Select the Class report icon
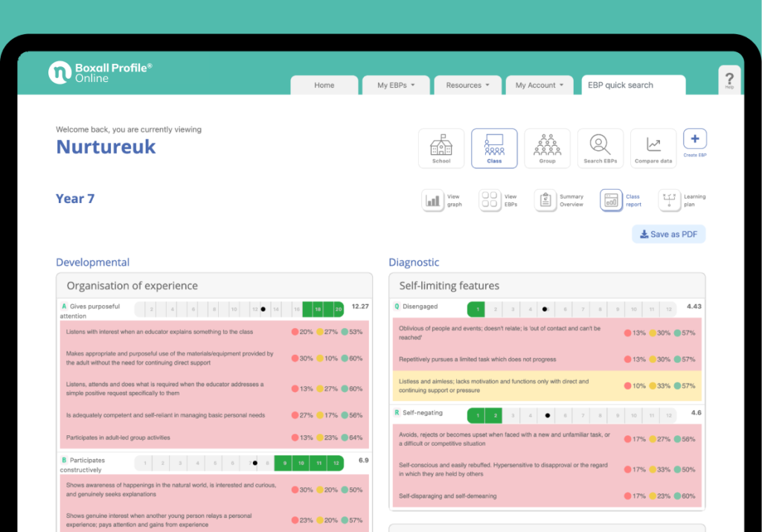The height and width of the screenshot is (532, 762). coord(612,201)
